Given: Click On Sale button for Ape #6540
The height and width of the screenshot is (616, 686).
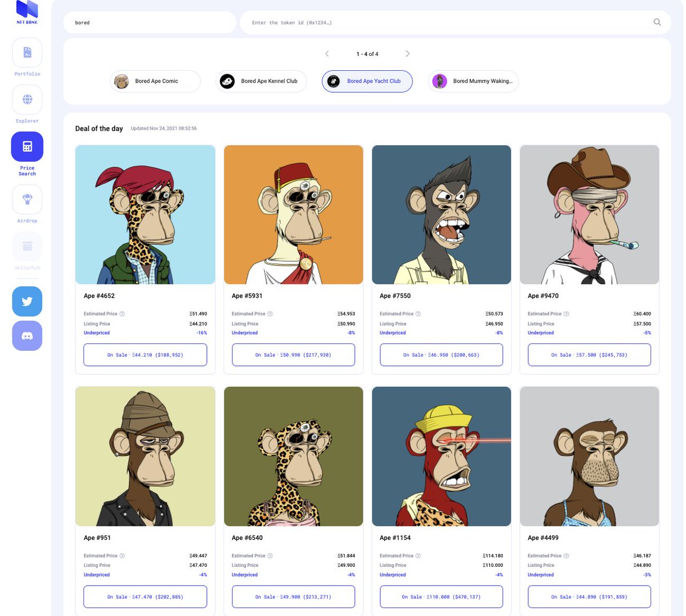Looking at the screenshot, I should click(293, 597).
